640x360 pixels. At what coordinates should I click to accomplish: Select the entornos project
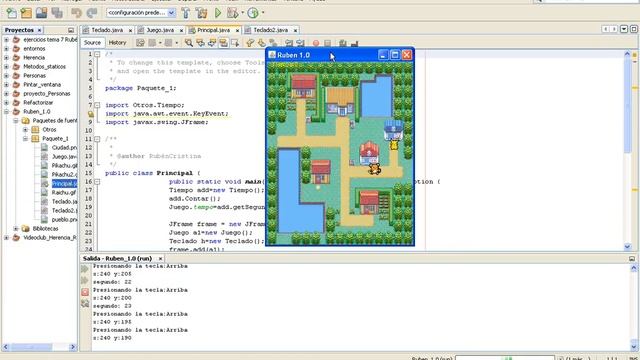click(34, 49)
